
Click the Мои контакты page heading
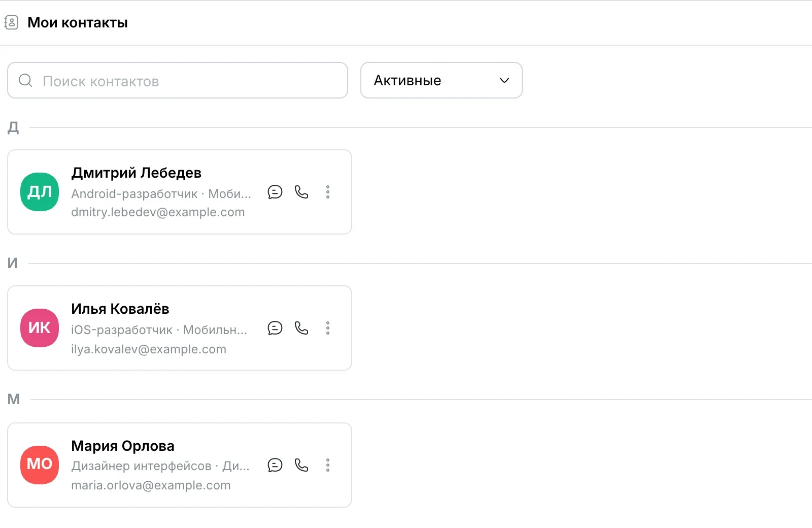tap(78, 23)
